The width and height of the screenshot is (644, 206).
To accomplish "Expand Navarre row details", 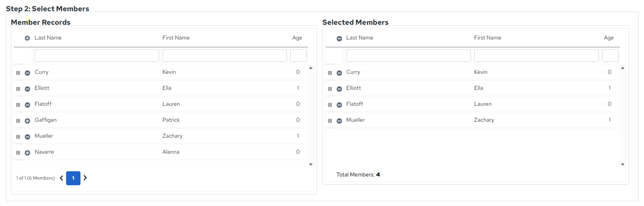I will 18,153.
